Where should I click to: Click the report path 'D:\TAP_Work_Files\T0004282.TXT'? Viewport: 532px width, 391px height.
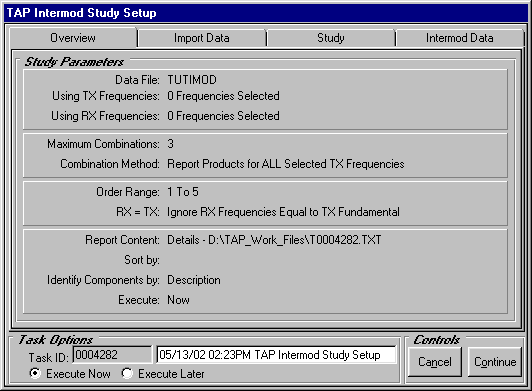(294, 240)
